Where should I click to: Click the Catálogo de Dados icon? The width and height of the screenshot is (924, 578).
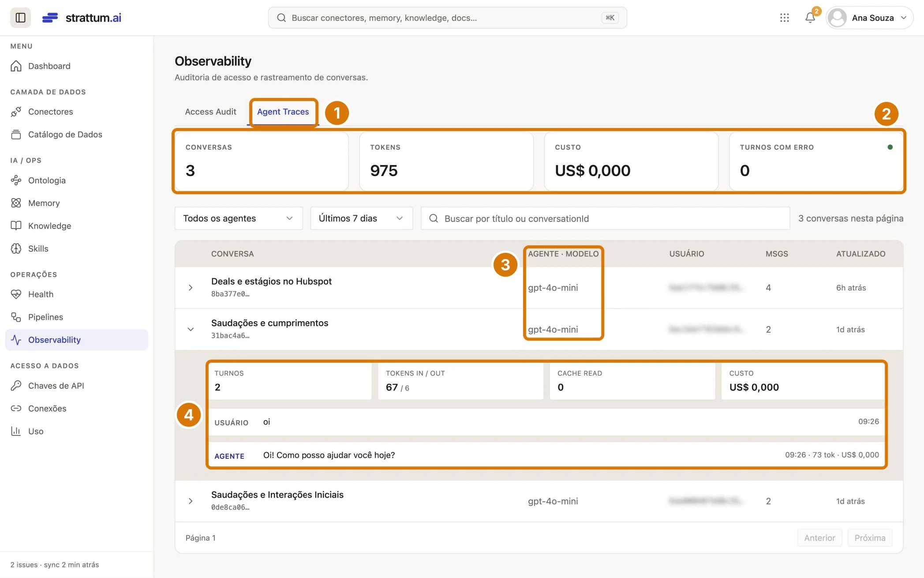point(16,135)
